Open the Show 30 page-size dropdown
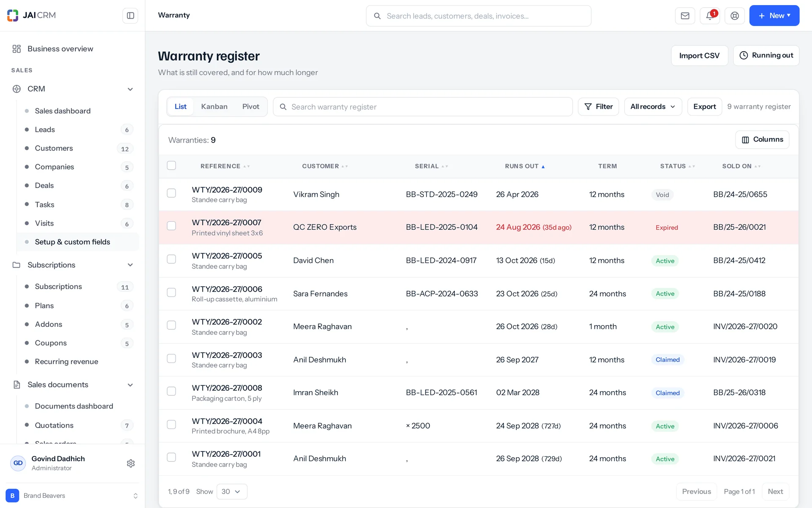Image resolution: width=812 pixels, height=508 pixels. point(232,491)
